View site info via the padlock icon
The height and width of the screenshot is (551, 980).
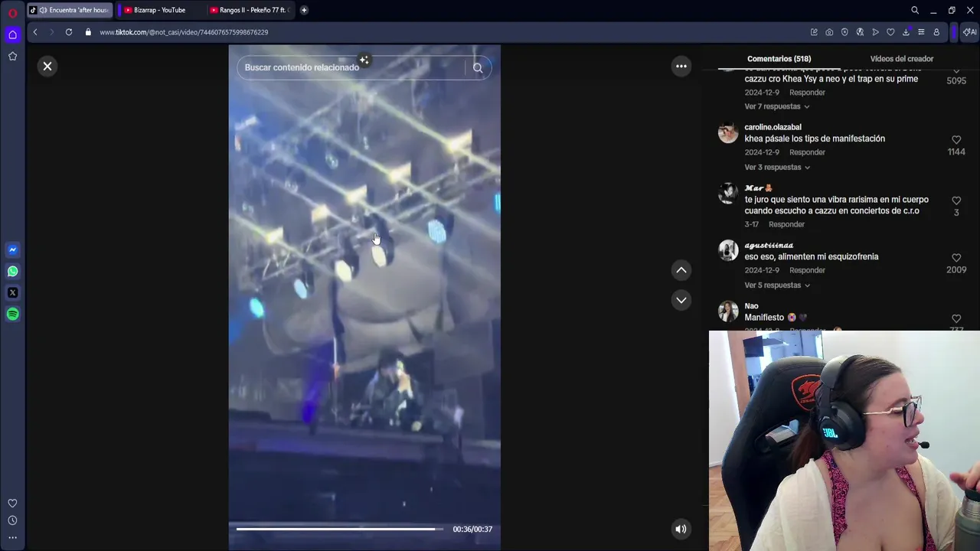(88, 32)
